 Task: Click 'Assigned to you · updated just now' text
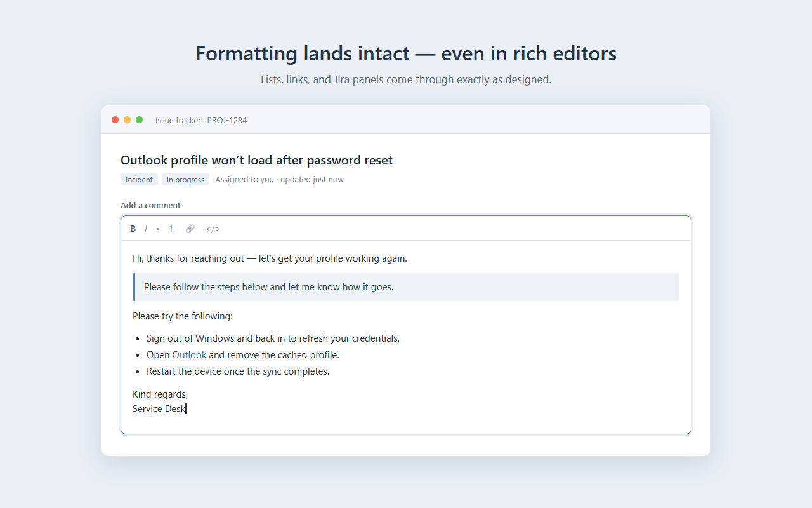[x=279, y=180]
